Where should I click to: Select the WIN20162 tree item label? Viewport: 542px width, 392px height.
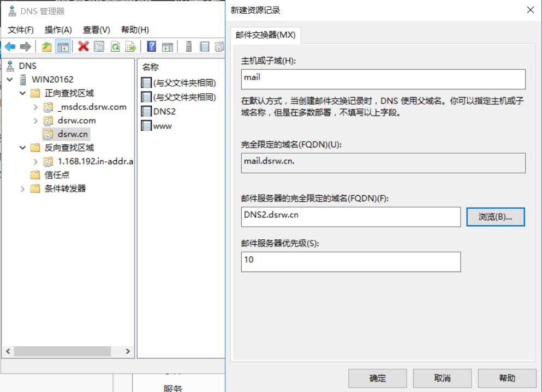pyautogui.click(x=52, y=80)
